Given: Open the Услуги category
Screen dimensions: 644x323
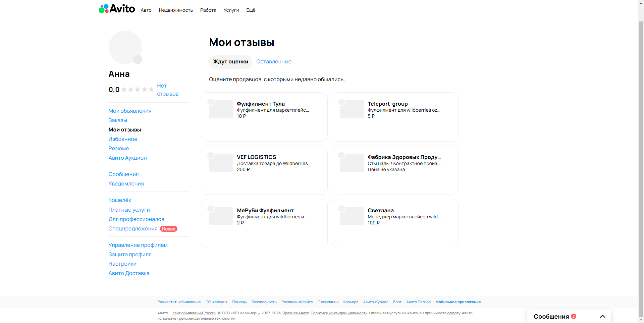Looking at the screenshot, I should coord(231,10).
